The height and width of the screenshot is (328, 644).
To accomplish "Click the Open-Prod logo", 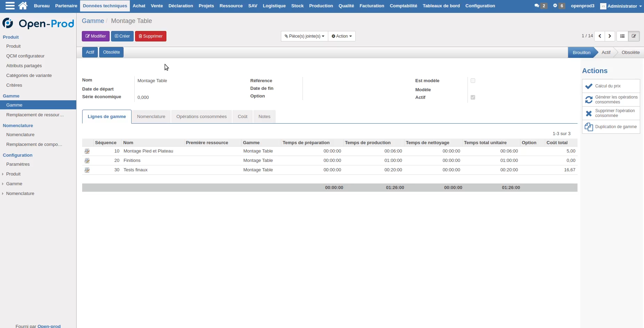I will click(38, 23).
